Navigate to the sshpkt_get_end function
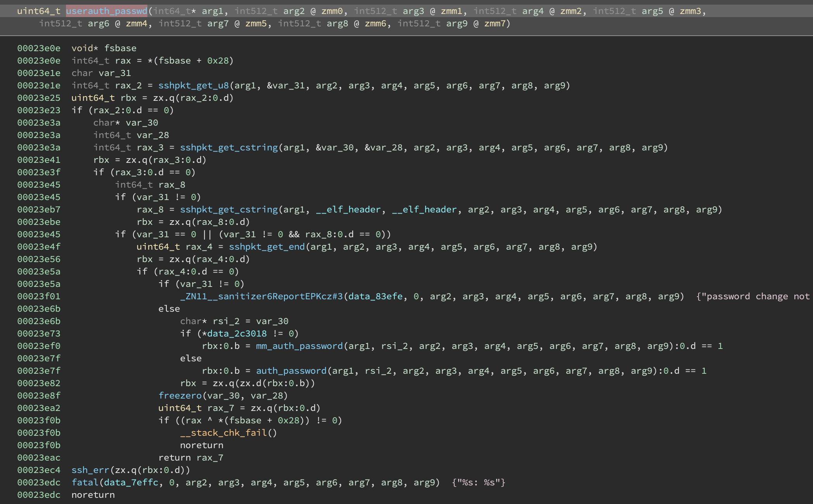813x504 pixels. pyautogui.click(x=266, y=247)
